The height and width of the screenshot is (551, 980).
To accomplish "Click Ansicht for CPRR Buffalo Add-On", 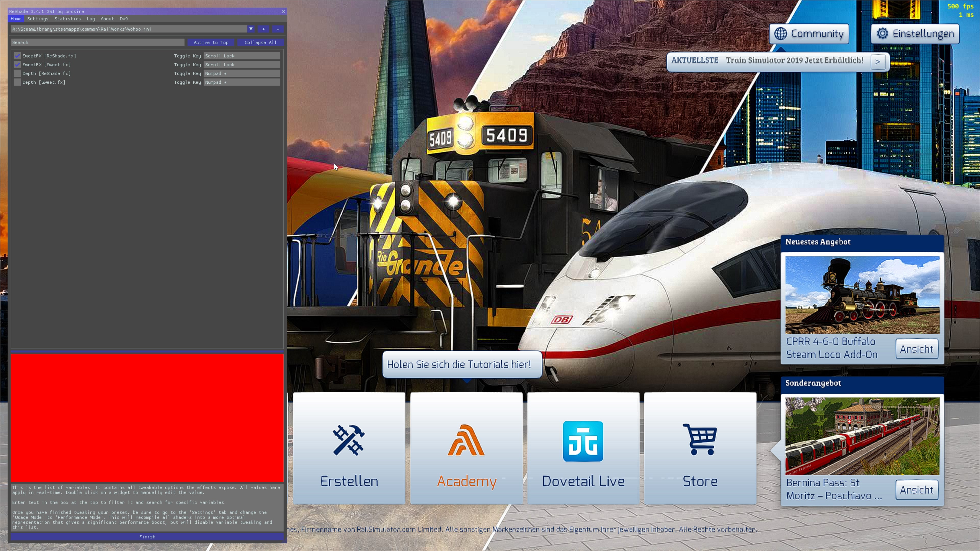I will [x=916, y=349].
